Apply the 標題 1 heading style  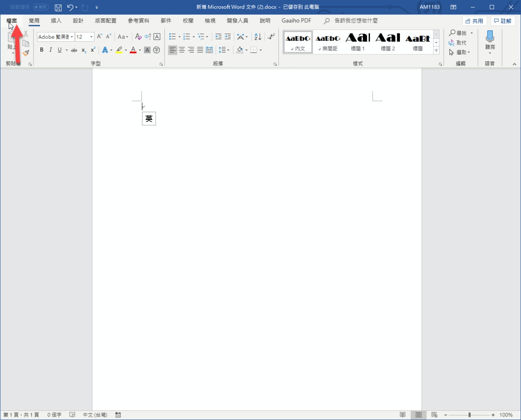tap(358, 42)
